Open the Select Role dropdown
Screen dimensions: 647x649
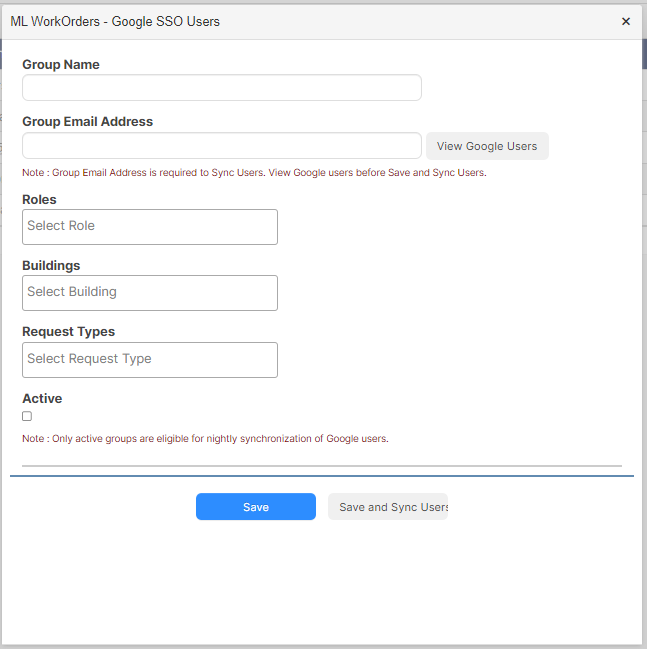[150, 227]
